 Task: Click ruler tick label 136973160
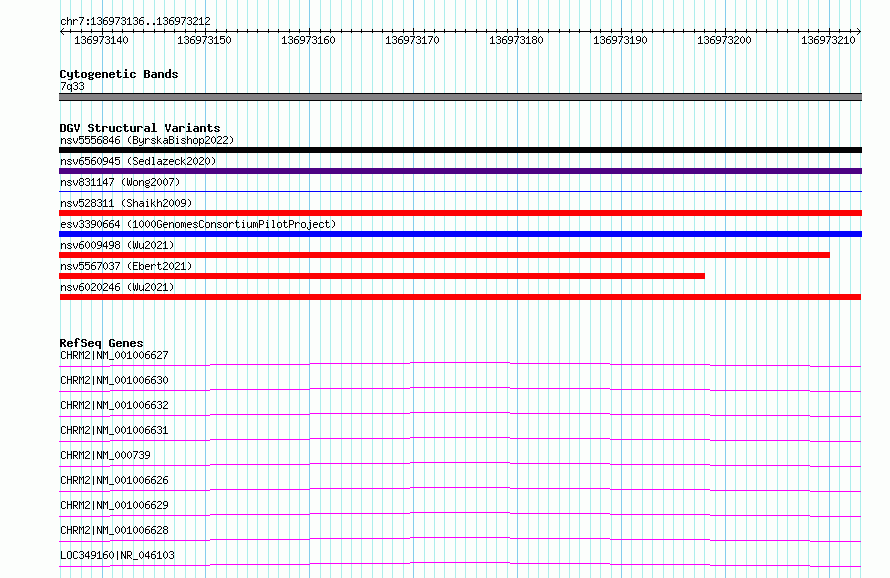pyautogui.click(x=308, y=40)
